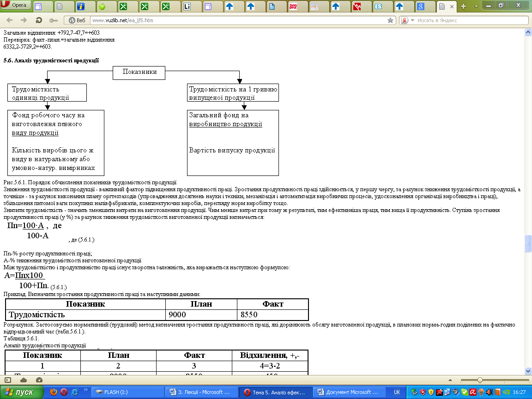Click the table cell with value 8550
This screenshot has height=399, width=532.
273,315
